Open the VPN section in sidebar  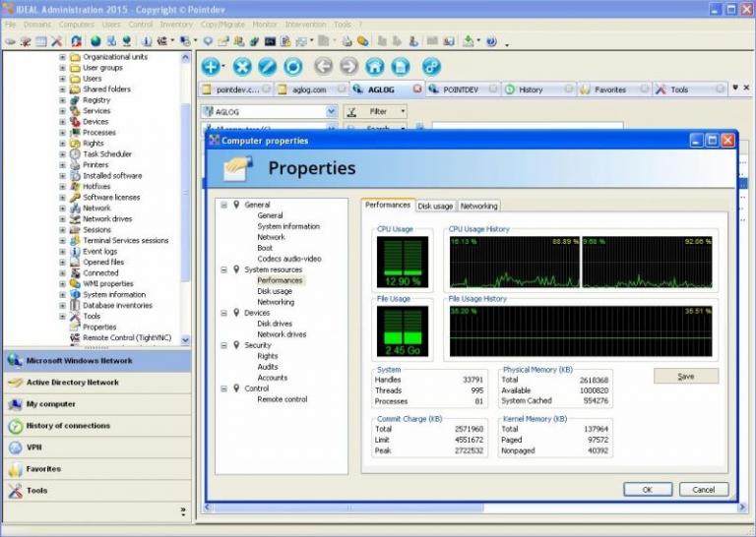click(x=35, y=447)
